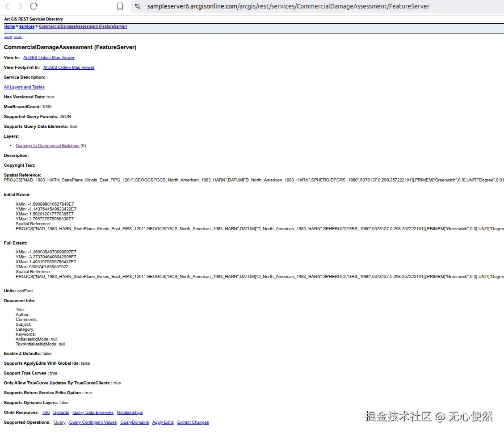
Task: Go forward with the browser forward arrow
Action: point(20,6)
